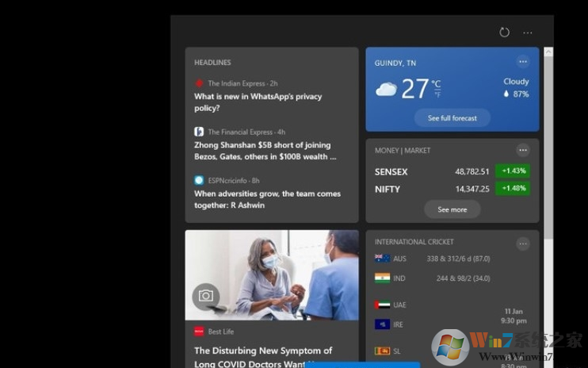
Task: Switch temperature unit to Fahrenheit
Action: coord(437,95)
